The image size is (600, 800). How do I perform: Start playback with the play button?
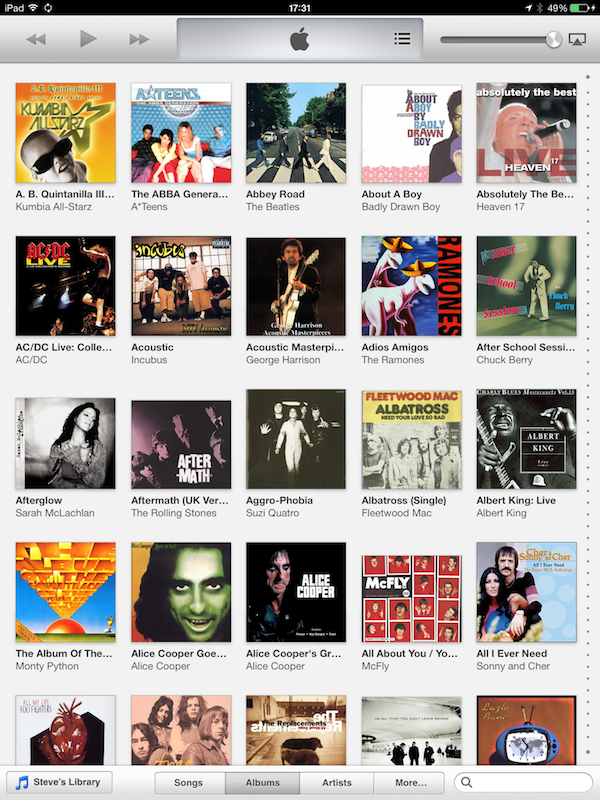[x=88, y=39]
